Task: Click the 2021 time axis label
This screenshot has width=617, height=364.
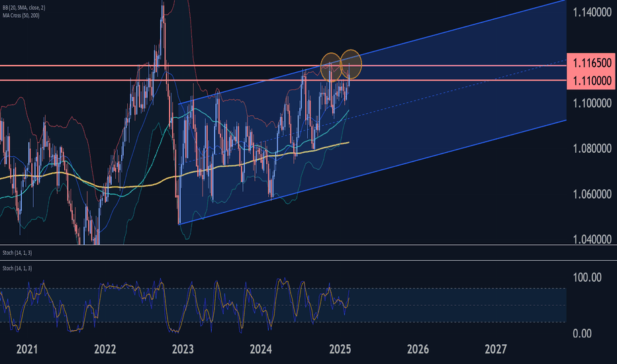Action: [x=27, y=349]
